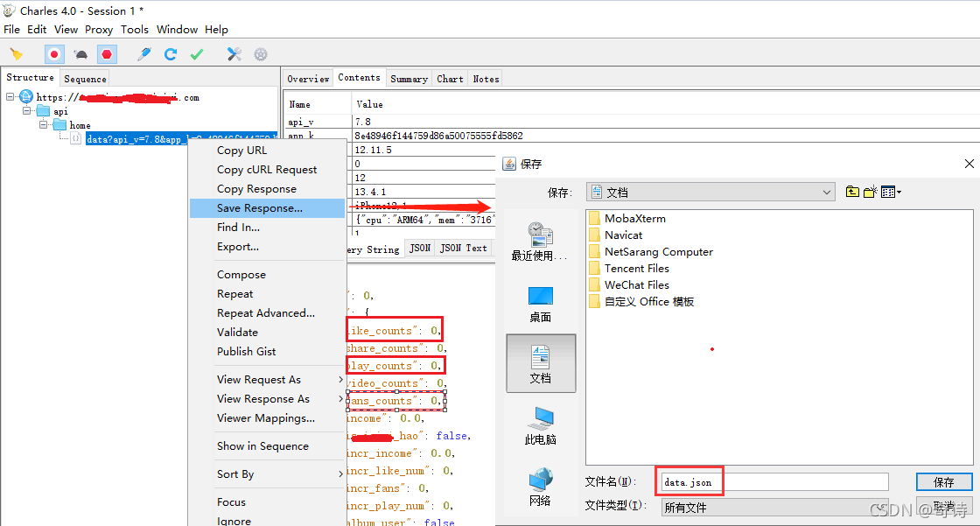Image resolution: width=980 pixels, height=526 pixels.
Task: Choose Export... from context menu
Action: (267, 247)
